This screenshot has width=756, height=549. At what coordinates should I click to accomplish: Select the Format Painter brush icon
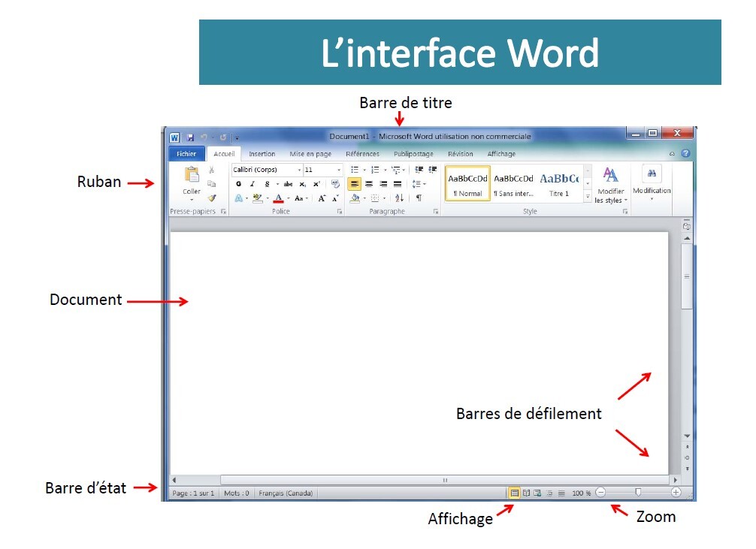click(x=212, y=198)
